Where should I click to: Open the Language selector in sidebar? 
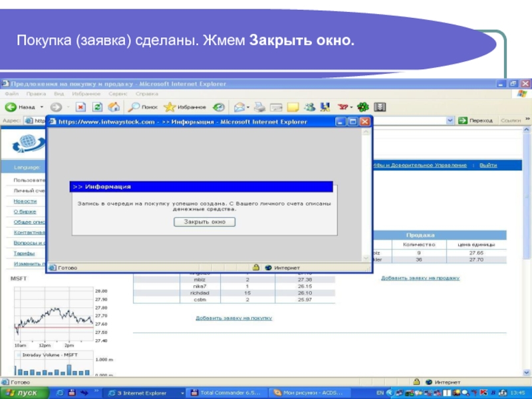(x=28, y=168)
